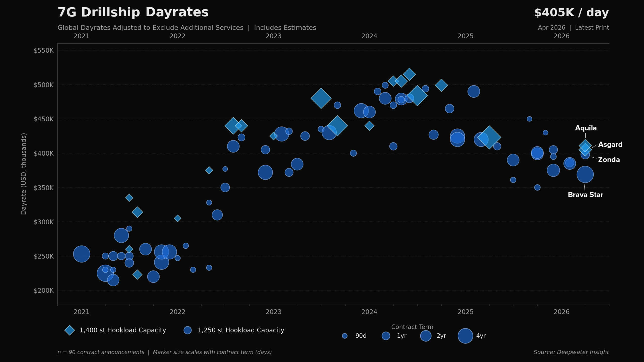Image resolution: width=644 pixels, height=362 pixels.
Task: Click the 2024 label on bottom axis
Action: (x=369, y=312)
